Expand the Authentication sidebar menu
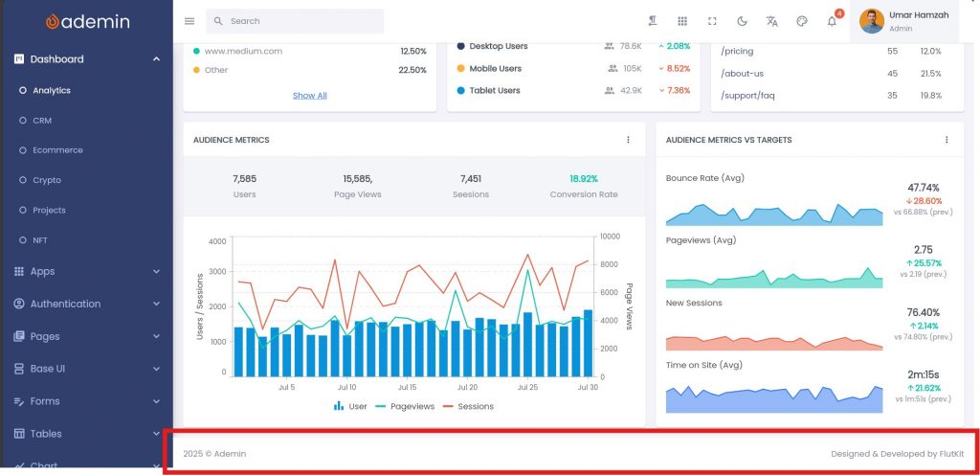Screen dimensions: 980x475 point(86,304)
